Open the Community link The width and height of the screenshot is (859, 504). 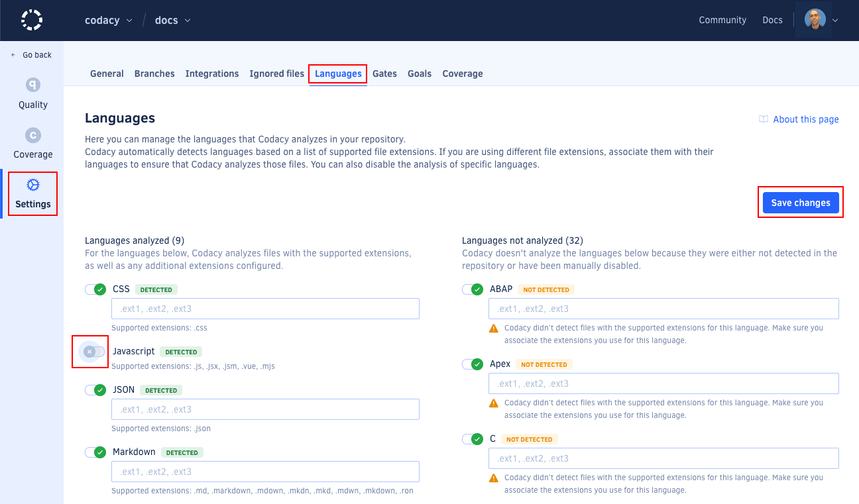722,20
